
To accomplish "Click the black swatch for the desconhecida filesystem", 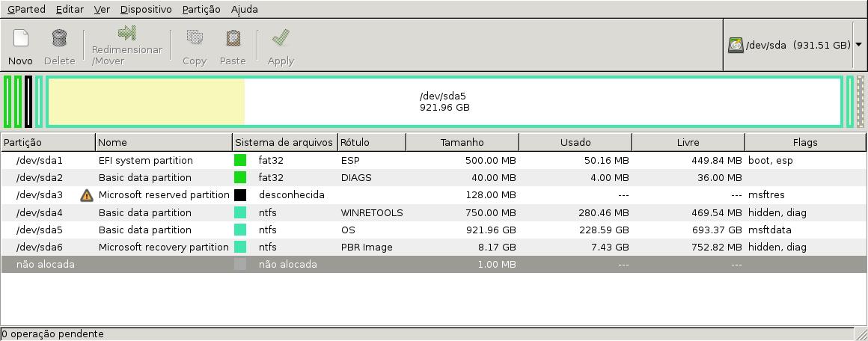I will (x=240, y=195).
